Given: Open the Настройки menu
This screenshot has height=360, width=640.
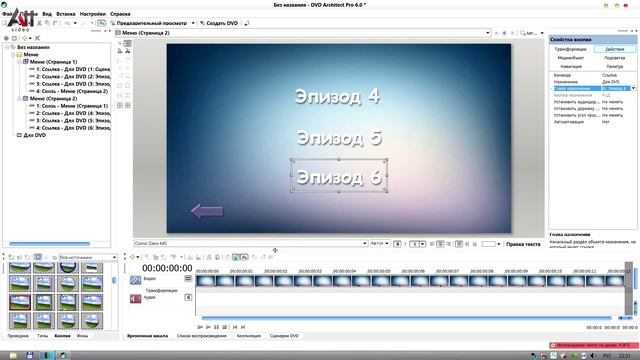Looking at the screenshot, I should tap(93, 14).
